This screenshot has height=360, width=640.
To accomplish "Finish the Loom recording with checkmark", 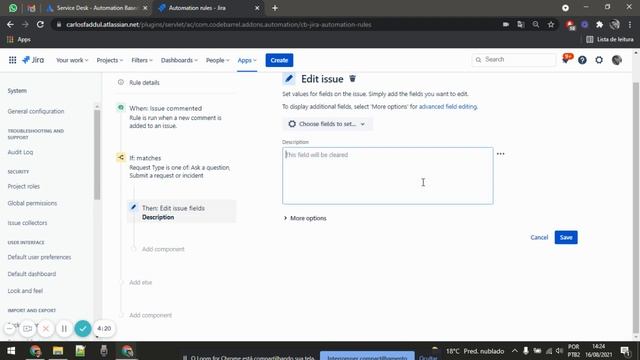I will pos(83,328).
